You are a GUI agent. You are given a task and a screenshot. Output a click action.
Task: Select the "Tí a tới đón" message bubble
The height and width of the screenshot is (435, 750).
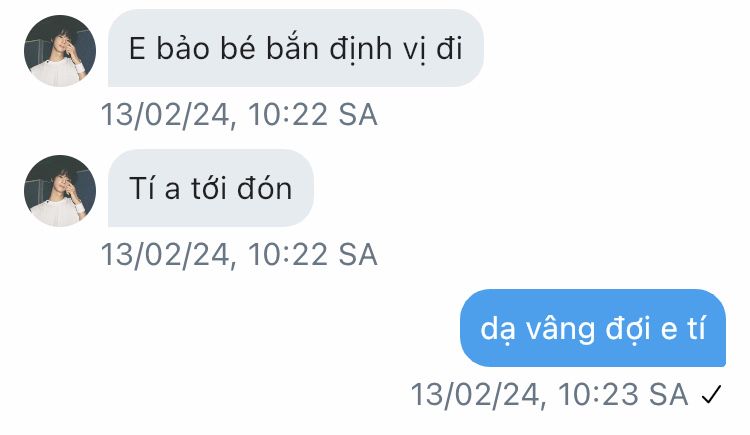click(210, 188)
